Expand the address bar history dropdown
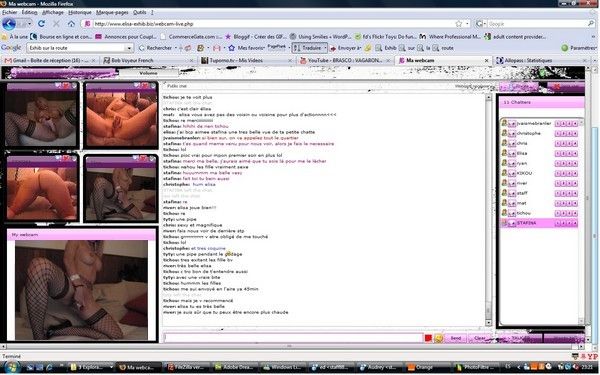The width and height of the screenshot is (600, 375). tap(467, 24)
